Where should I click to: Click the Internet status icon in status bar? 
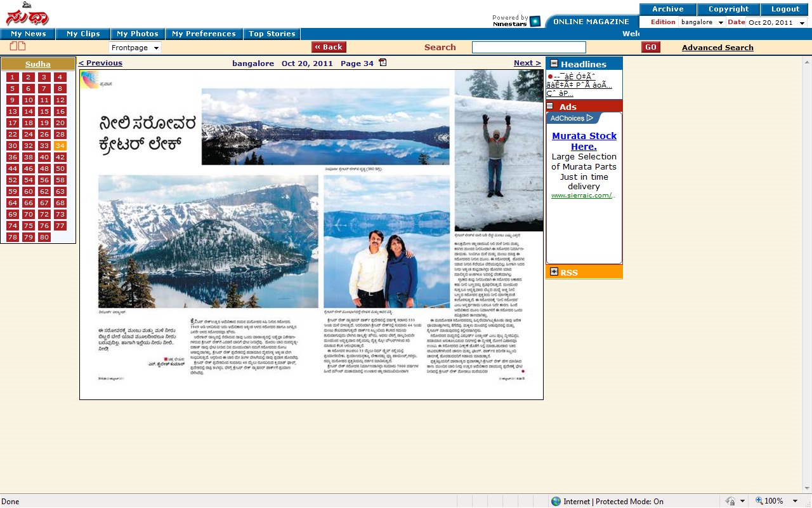point(556,501)
